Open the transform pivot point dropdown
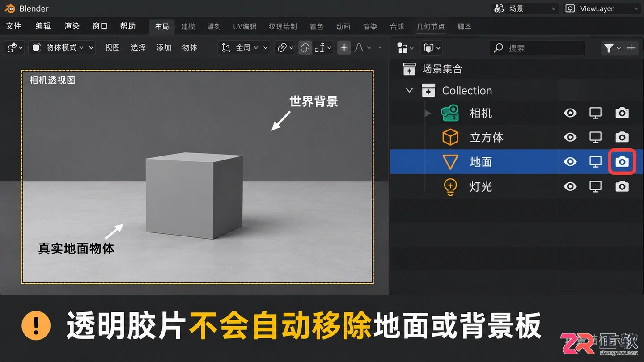This screenshot has height=362, width=644. (284, 47)
